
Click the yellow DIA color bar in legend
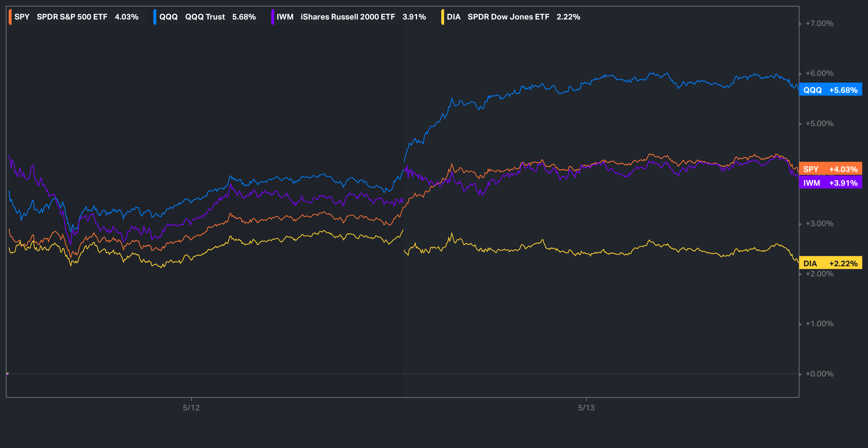[442, 17]
